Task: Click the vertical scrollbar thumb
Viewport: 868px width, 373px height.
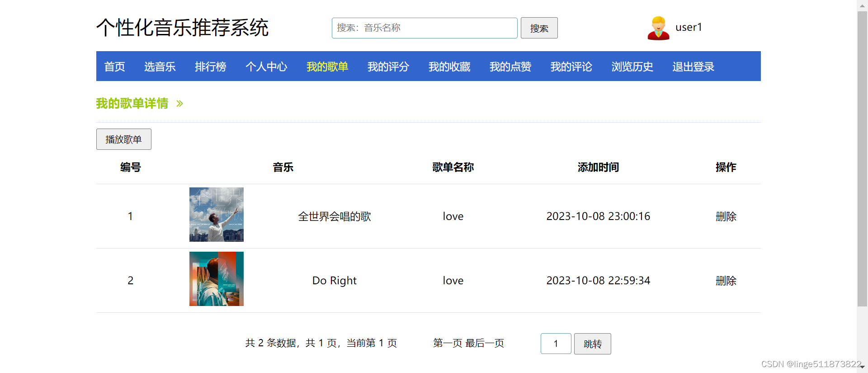Action: [862, 158]
